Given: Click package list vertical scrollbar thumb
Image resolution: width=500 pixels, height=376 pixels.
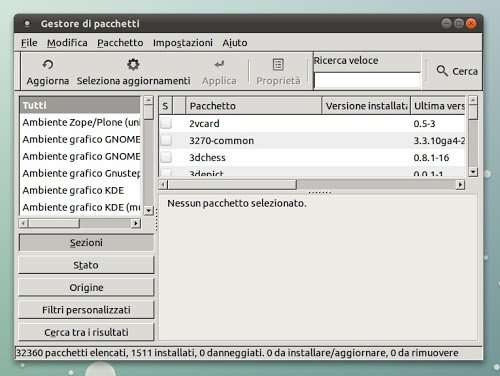Looking at the screenshot, I should click(473, 112).
